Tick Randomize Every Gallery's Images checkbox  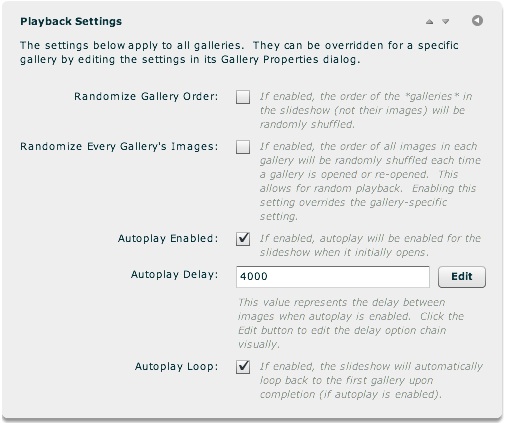pos(243,147)
